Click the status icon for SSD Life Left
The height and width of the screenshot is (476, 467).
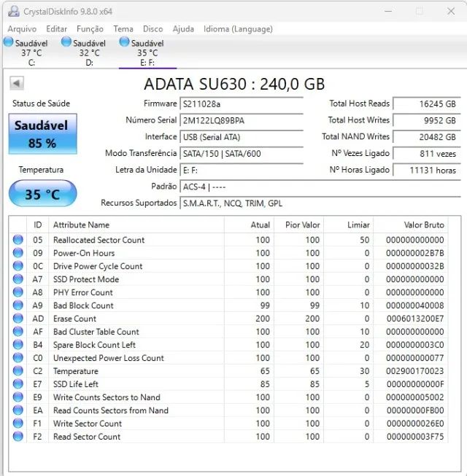click(18, 383)
